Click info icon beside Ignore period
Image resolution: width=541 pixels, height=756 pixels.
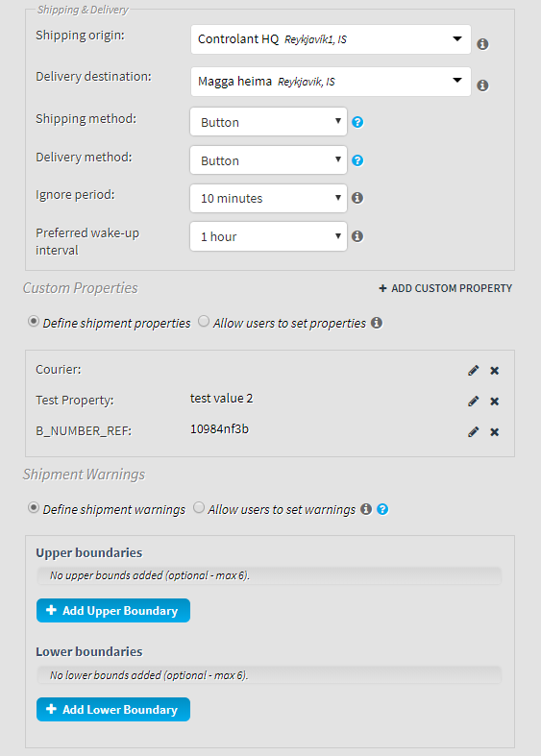click(x=357, y=198)
